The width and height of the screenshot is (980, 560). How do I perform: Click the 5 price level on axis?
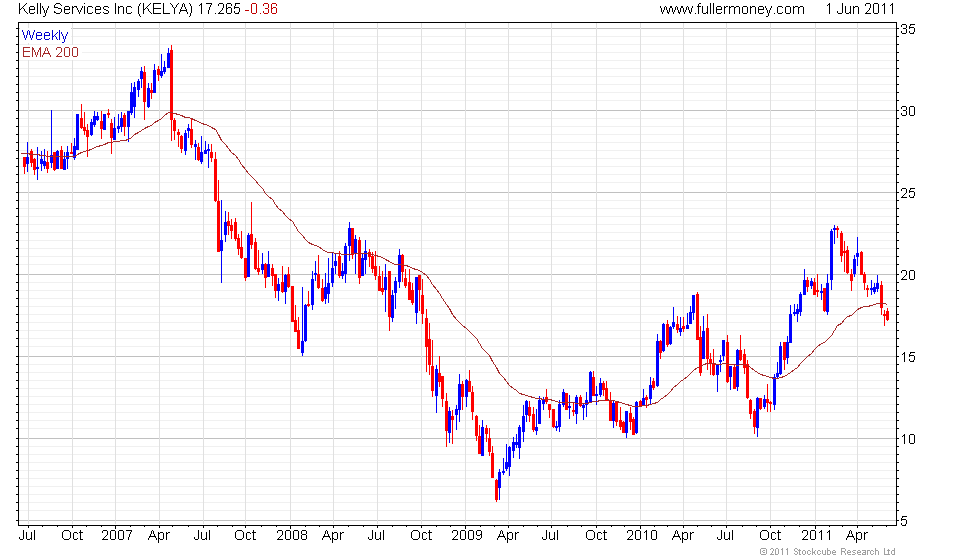pos(907,520)
